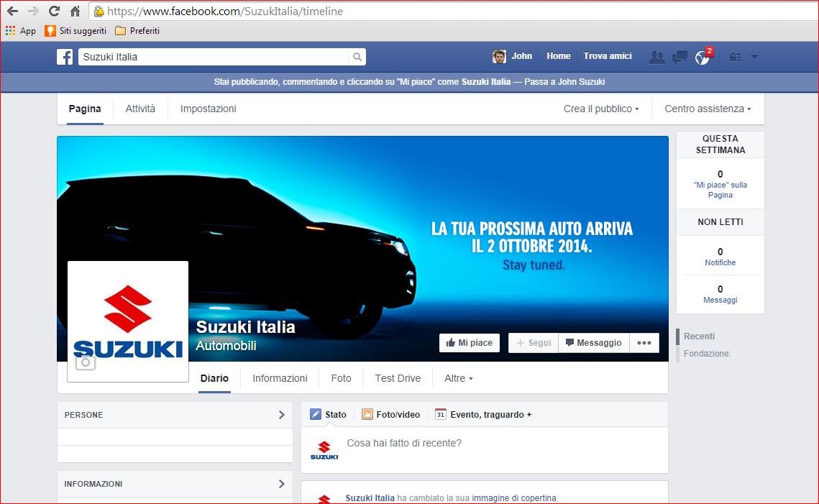Viewport: 819px width, 504px height.
Task: Click the browser forward arrow
Action: coord(33,11)
